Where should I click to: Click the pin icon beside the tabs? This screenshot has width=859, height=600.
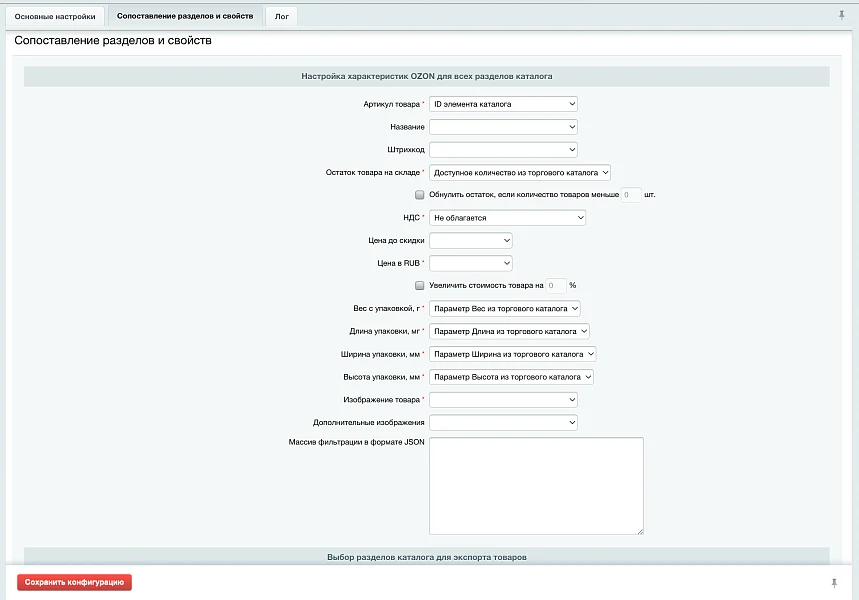pos(841,15)
